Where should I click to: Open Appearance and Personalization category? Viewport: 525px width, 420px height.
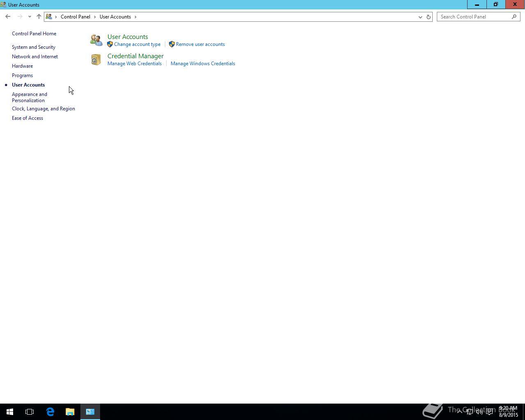[30, 97]
